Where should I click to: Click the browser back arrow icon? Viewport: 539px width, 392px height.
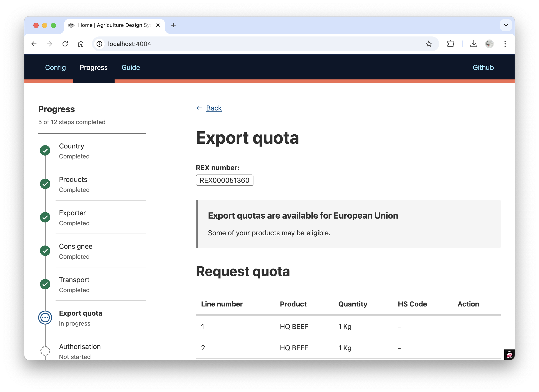(34, 44)
